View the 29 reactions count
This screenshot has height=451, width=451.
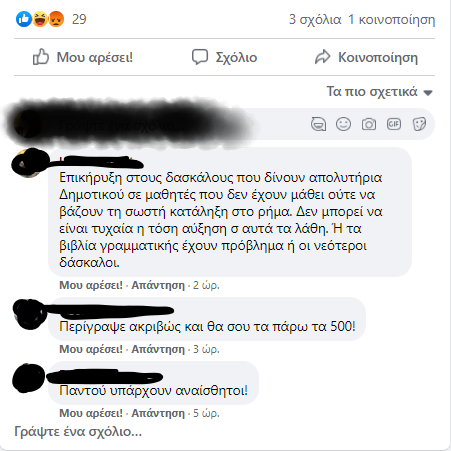[79, 19]
